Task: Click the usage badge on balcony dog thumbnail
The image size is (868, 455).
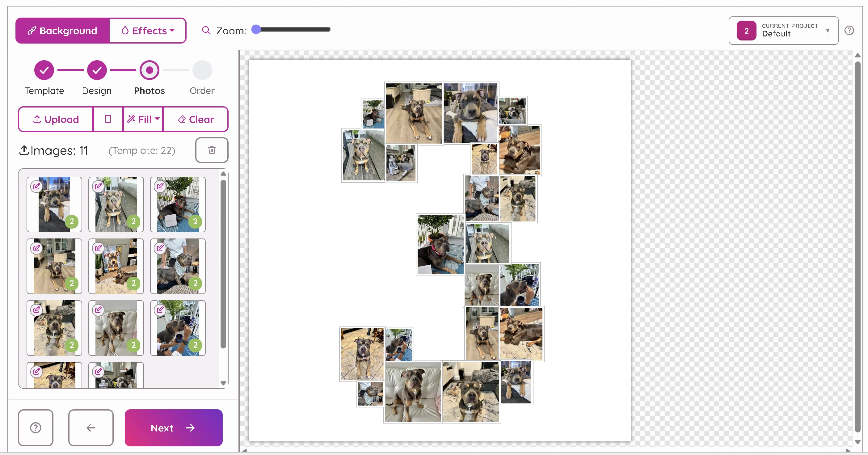Action: click(196, 221)
